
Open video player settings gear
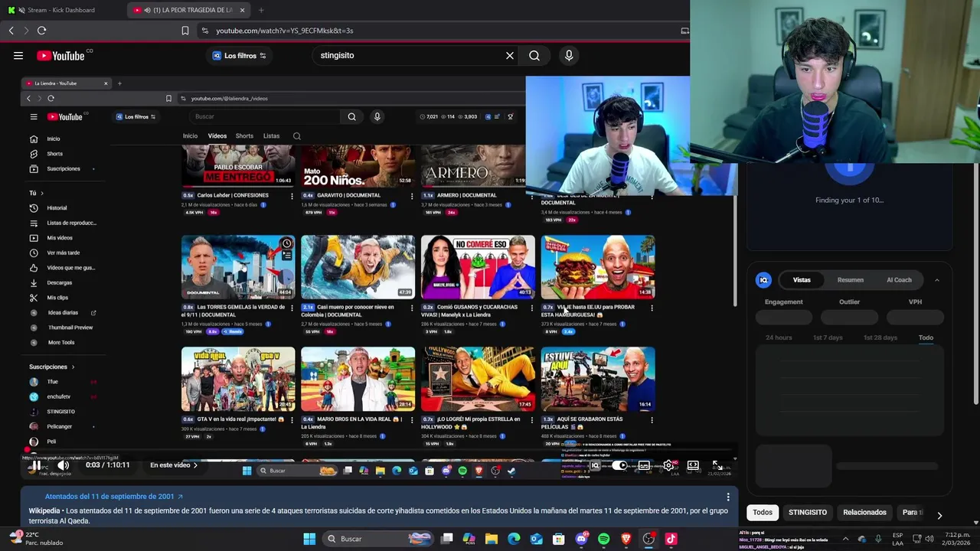pyautogui.click(x=668, y=465)
